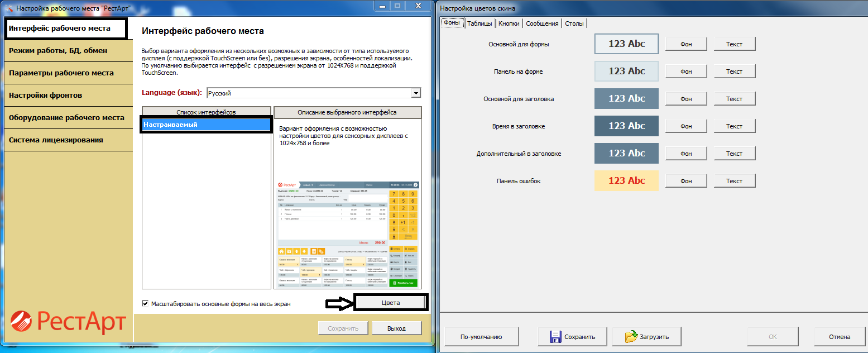868x353 pixels.
Task: Click the По-умолчанию button
Action: click(x=481, y=337)
